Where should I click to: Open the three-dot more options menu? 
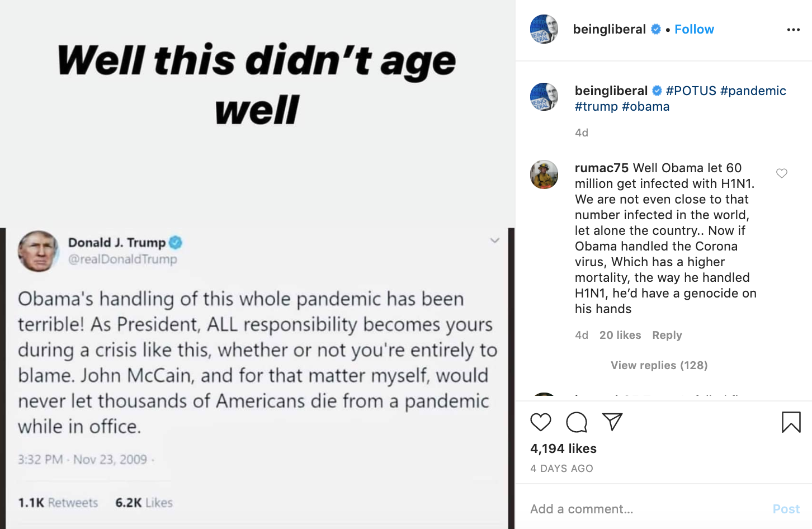point(794,30)
